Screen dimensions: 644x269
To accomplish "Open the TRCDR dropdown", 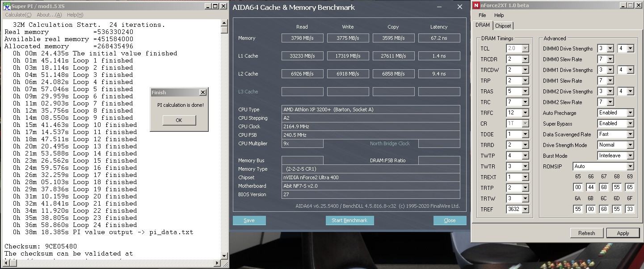I will pyautogui.click(x=525, y=59).
